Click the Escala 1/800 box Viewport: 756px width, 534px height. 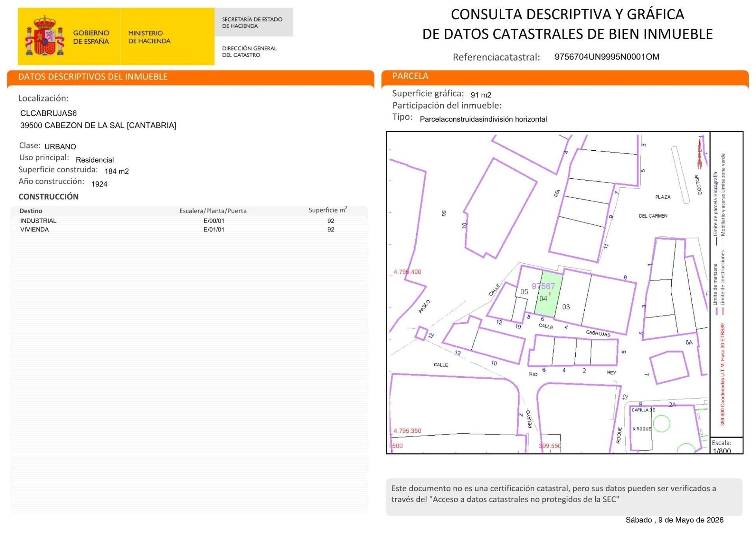point(726,446)
